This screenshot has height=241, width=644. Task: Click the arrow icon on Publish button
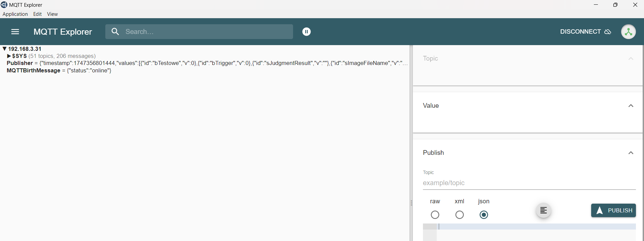pos(599,211)
